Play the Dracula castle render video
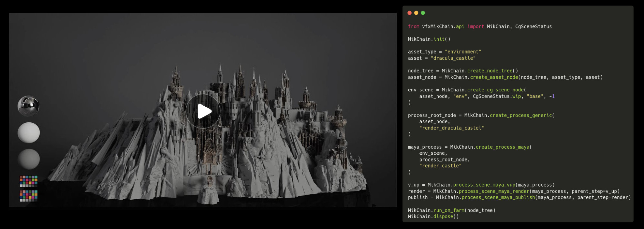Screen dimensions: 644x229 click(x=203, y=111)
